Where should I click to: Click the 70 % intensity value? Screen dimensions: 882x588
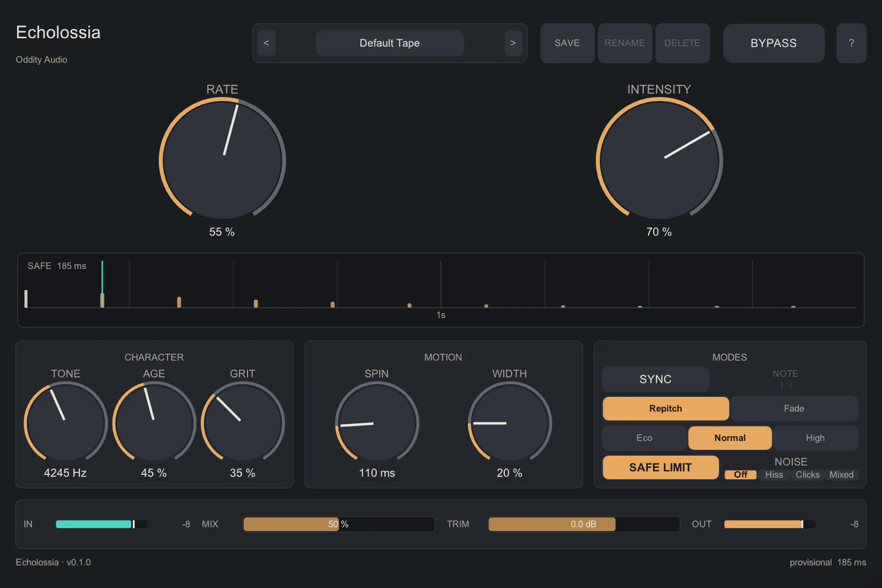pos(659,232)
